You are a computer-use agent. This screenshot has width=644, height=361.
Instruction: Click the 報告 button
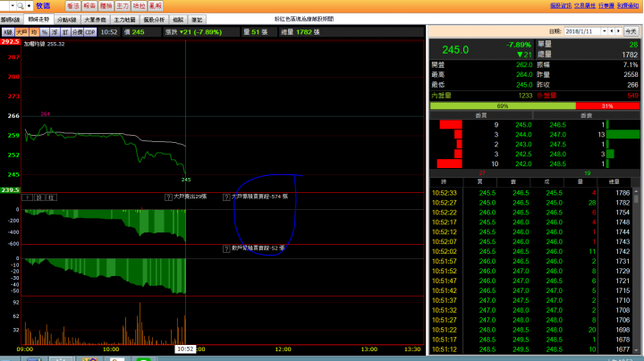point(89,5)
